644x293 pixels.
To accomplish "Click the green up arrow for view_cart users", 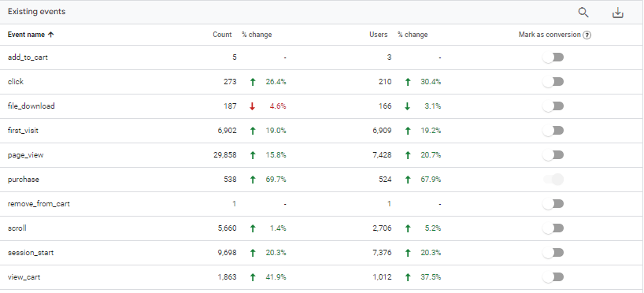I will coord(408,277).
